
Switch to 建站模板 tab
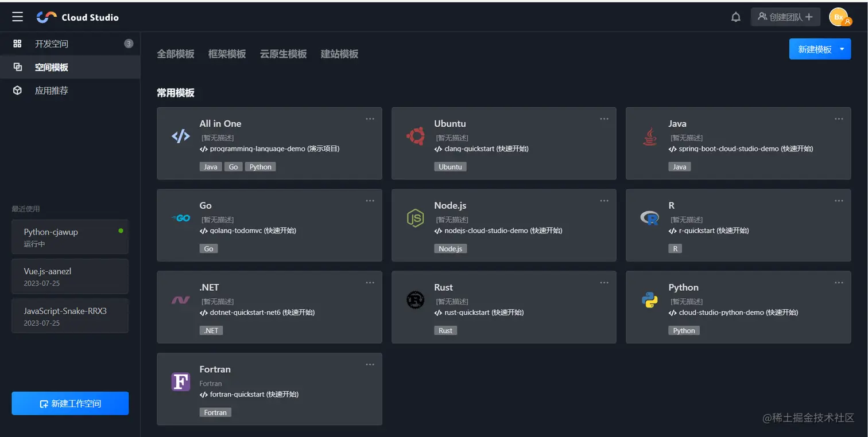click(x=339, y=54)
